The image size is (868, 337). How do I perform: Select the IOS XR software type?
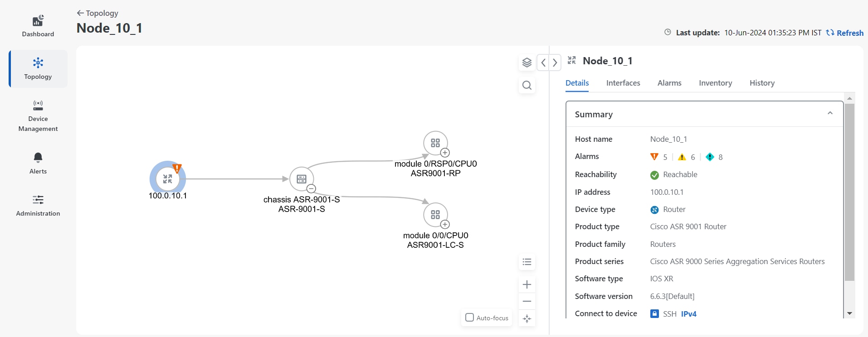(662, 279)
